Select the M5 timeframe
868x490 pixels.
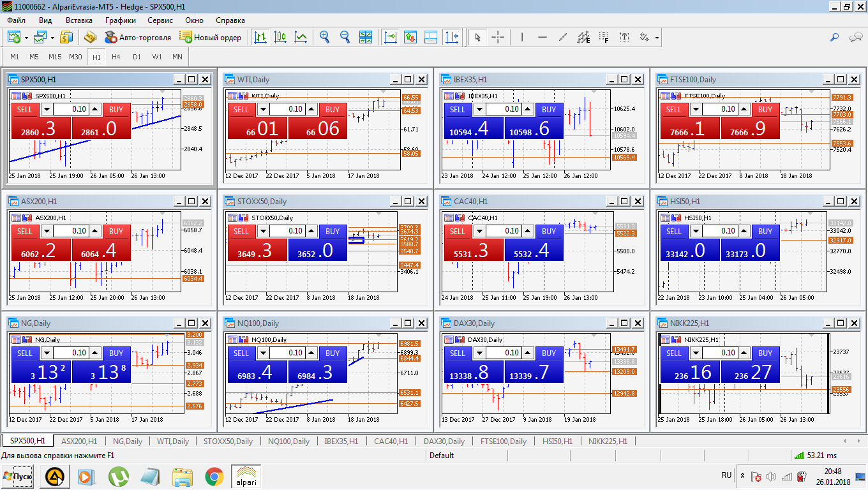tap(34, 57)
